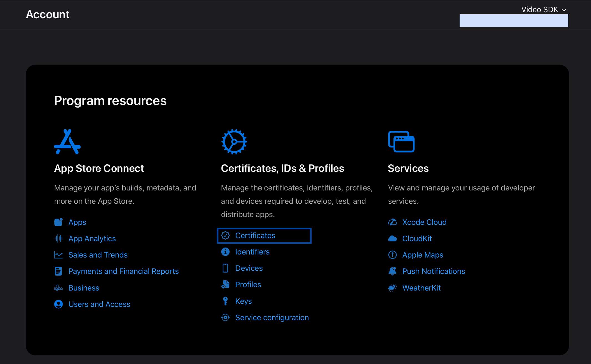Click the Push Notifications bell icon

(393, 271)
